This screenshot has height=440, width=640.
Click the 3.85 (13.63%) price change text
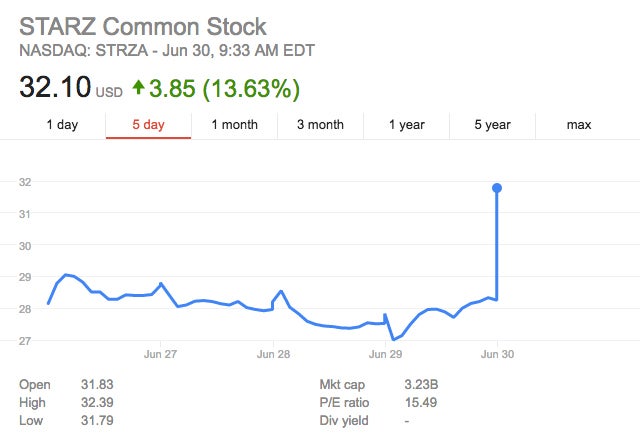225,88
